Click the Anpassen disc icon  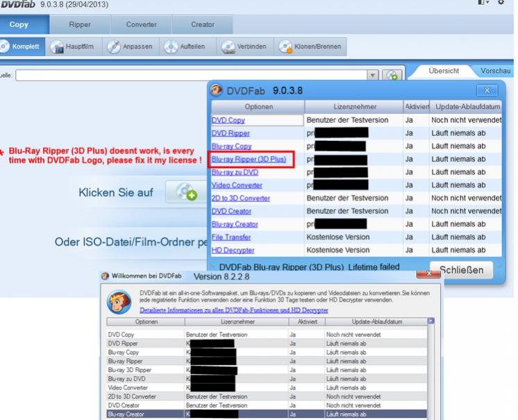114,47
